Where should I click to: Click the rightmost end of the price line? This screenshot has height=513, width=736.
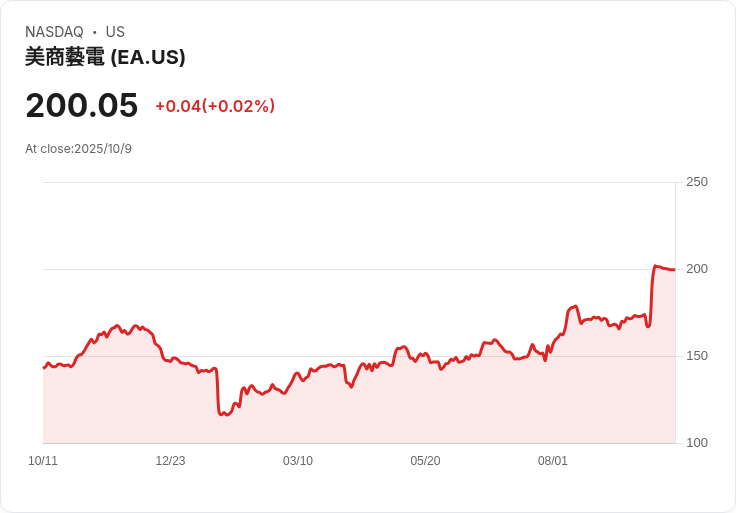coord(675,269)
